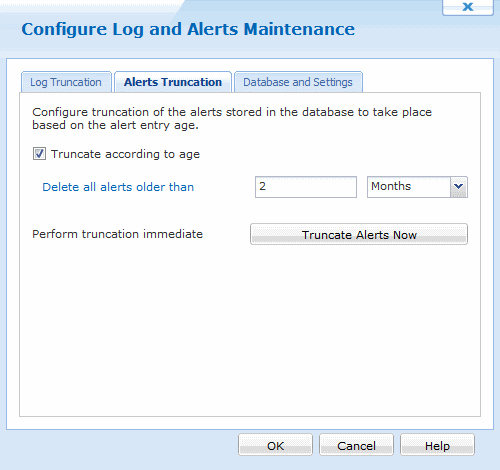Screen dimensions: 500x470
Task: Uncheck the Truncate according to age checkbox
Action: pos(39,154)
